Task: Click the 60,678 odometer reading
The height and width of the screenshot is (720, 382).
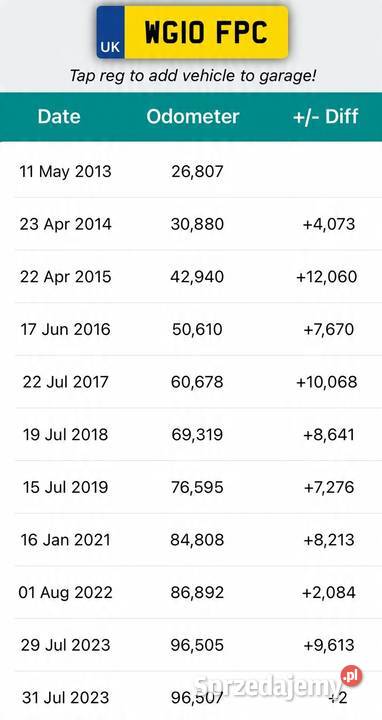Action: click(x=197, y=382)
